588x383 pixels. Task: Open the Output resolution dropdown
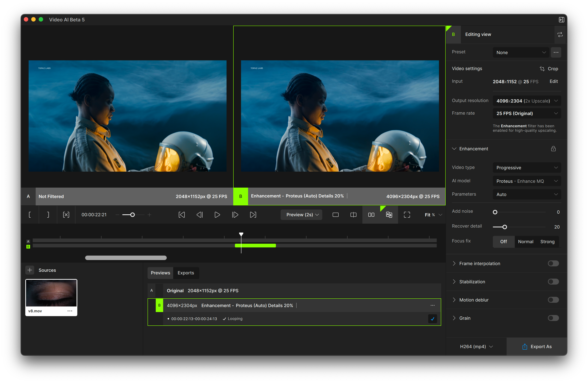(x=526, y=101)
